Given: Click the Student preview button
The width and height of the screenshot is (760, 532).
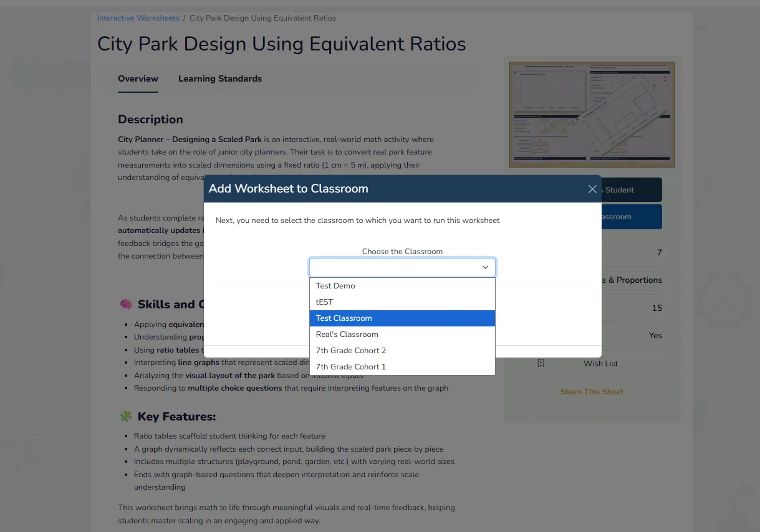Looking at the screenshot, I should tap(631, 190).
